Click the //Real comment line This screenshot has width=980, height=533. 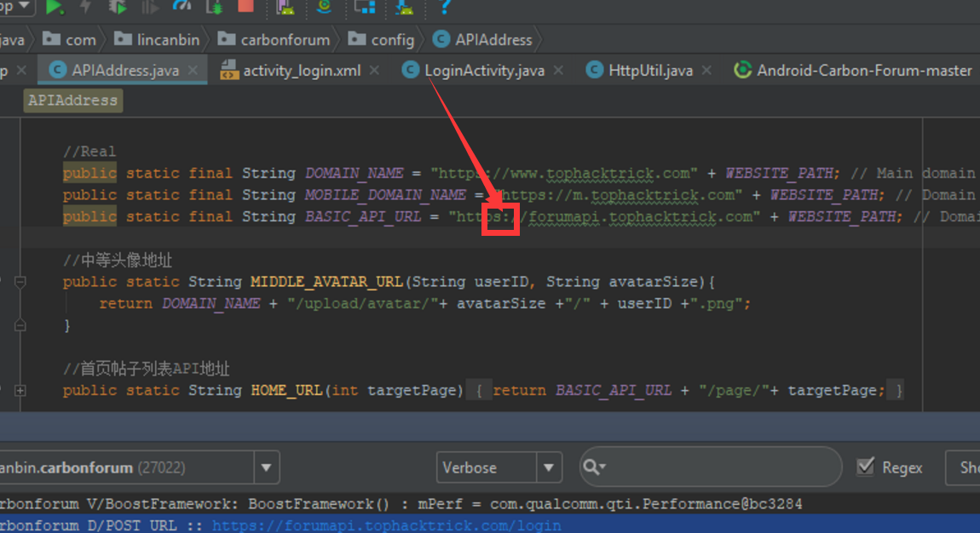pyautogui.click(x=89, y=152)
